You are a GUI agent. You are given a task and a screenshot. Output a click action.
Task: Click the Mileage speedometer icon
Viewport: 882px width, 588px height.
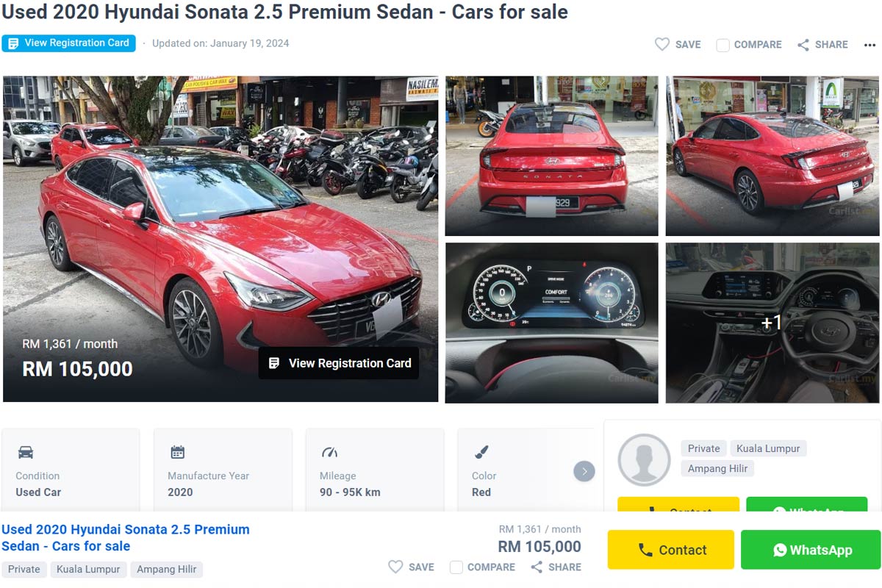click(x=329, y=452)
